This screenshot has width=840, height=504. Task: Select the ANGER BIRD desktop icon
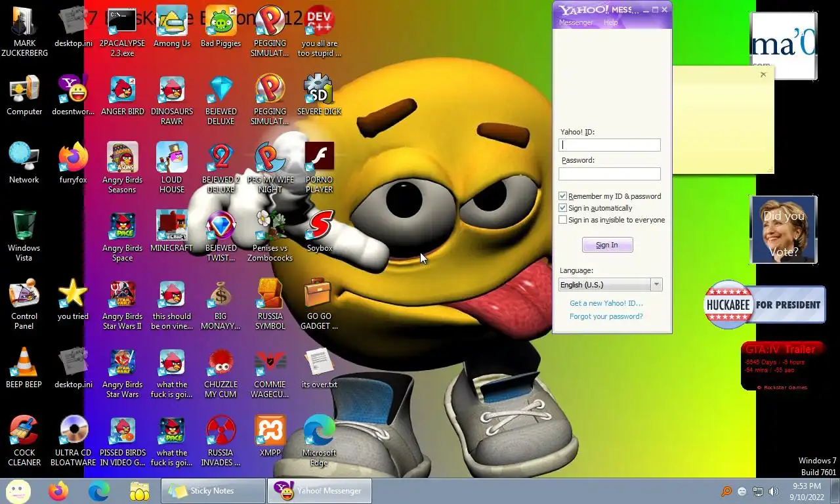(x=123, y=96)
